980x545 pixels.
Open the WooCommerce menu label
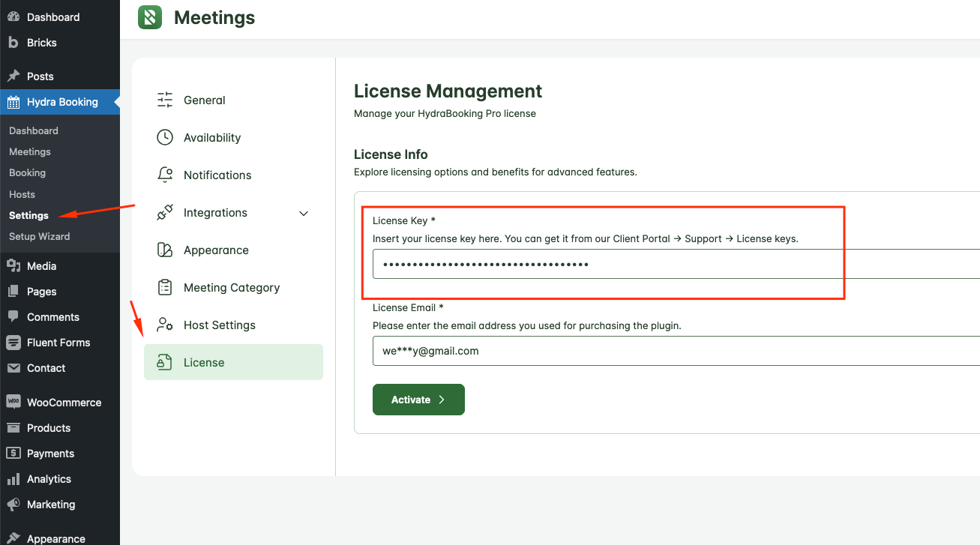[64, 403]
